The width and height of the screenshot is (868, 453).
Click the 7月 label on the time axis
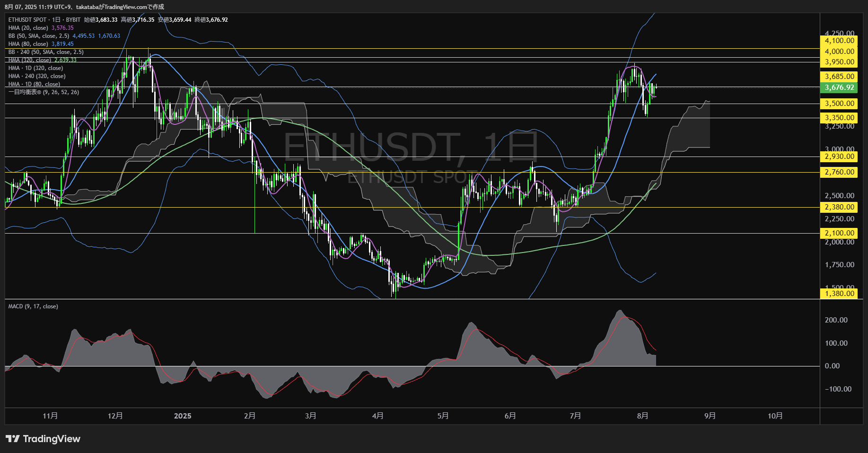[x=575, y=416]
